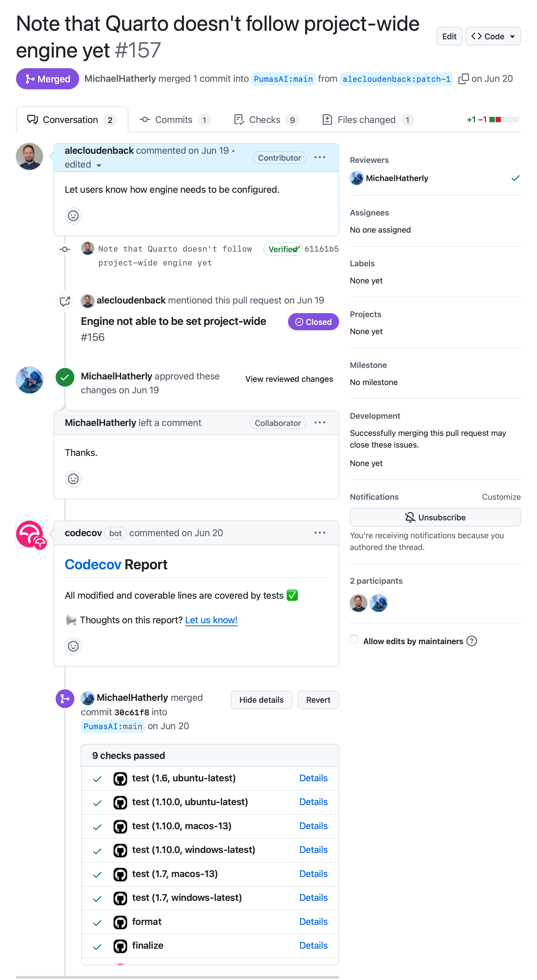The height and width of the screenshot is (980, 537).
Task: Copy the head branch name icon
Action: [463, 79]
